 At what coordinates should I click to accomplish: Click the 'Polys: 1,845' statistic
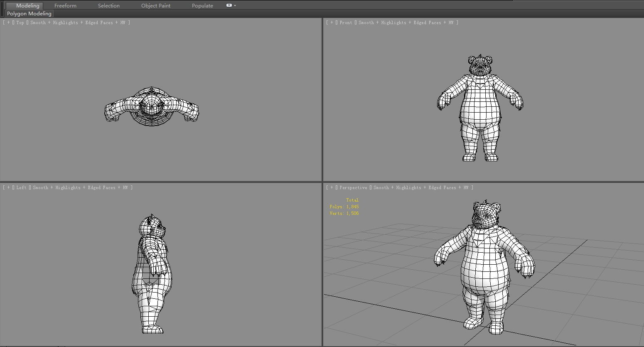[344, 207]
